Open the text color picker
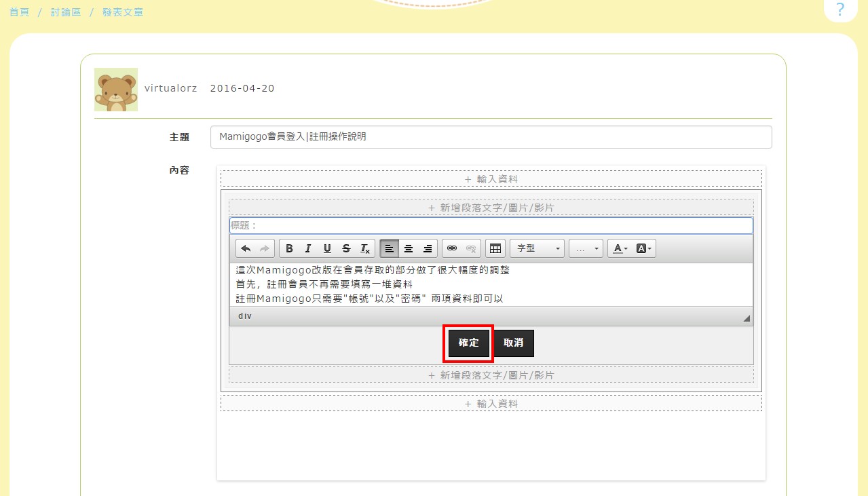This screenshot has width=868, height=496. click(620, 248)
